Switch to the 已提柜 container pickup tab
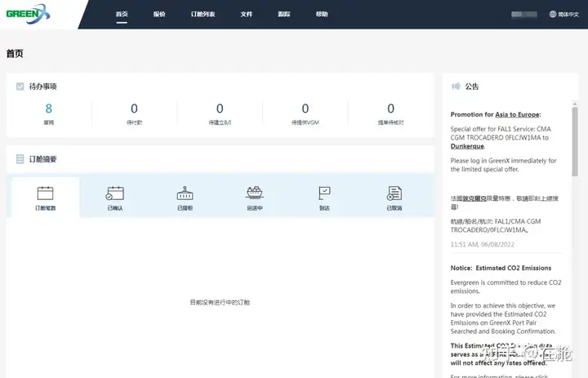 [185, 198]
